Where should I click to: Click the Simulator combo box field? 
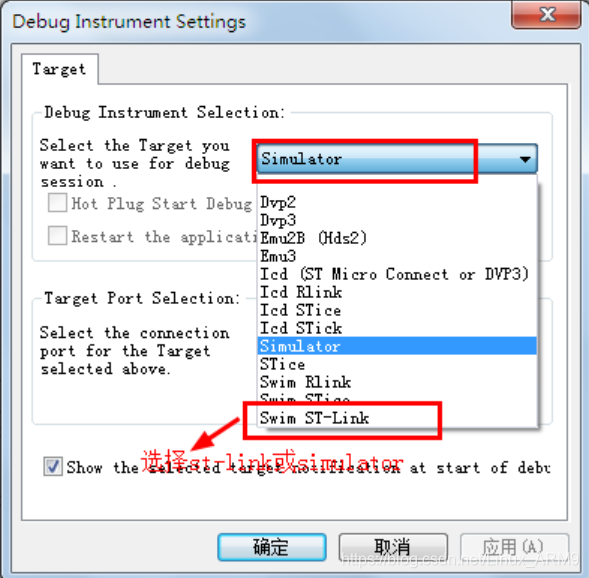(x=397, y=159)
